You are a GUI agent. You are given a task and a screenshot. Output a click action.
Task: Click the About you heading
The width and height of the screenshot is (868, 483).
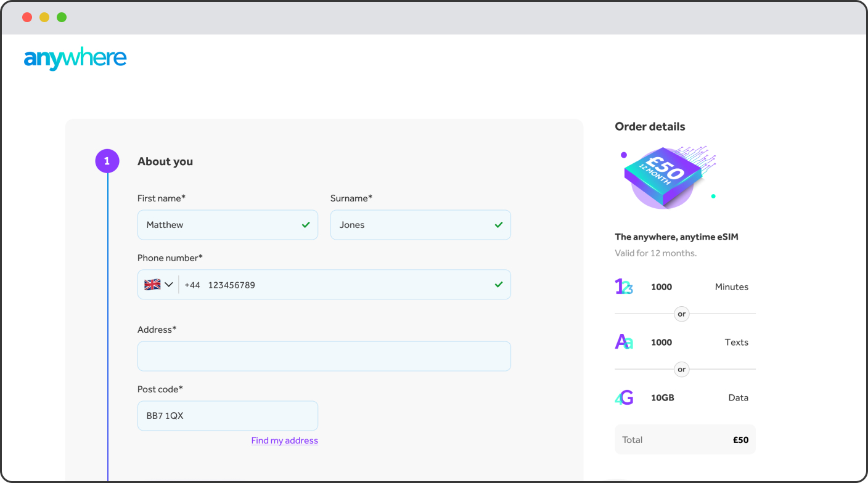(165, 161)
